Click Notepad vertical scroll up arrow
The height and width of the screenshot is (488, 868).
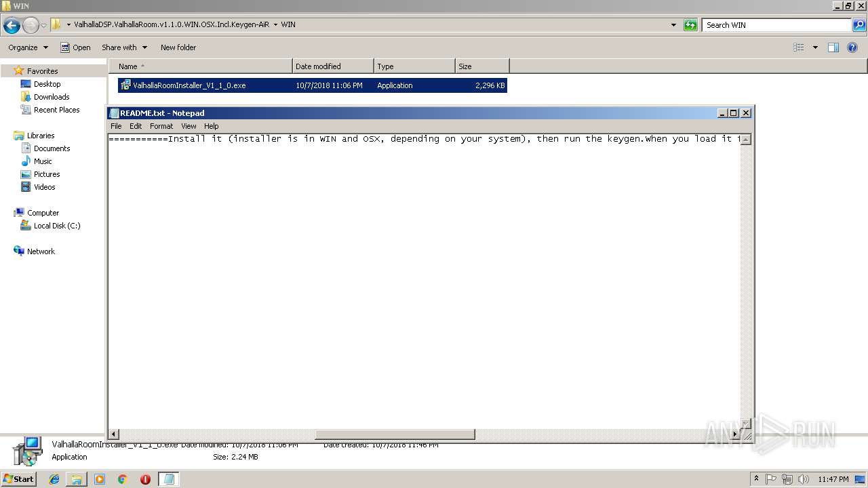(746, 139)
